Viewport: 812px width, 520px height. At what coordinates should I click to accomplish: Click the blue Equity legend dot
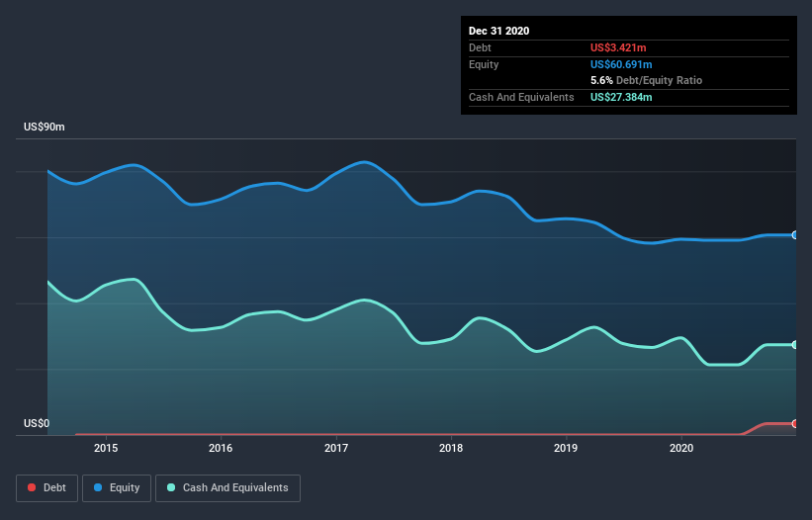click(x=98, y=487)
